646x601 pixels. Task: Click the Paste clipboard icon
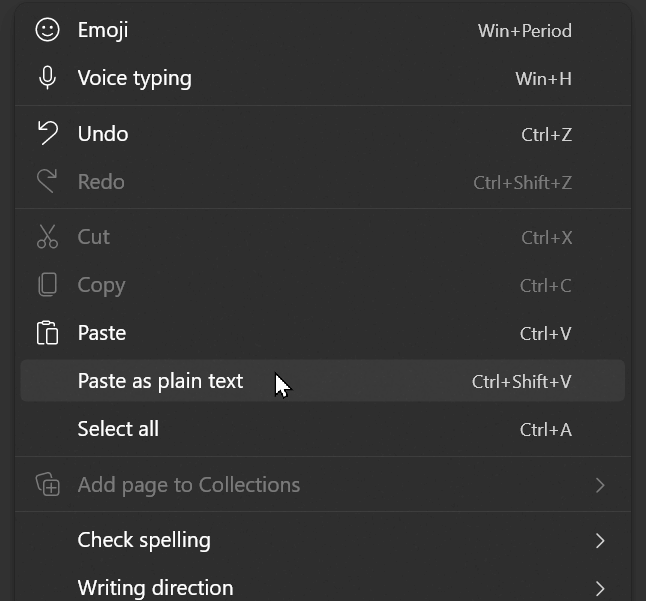(x=47, y=333)
